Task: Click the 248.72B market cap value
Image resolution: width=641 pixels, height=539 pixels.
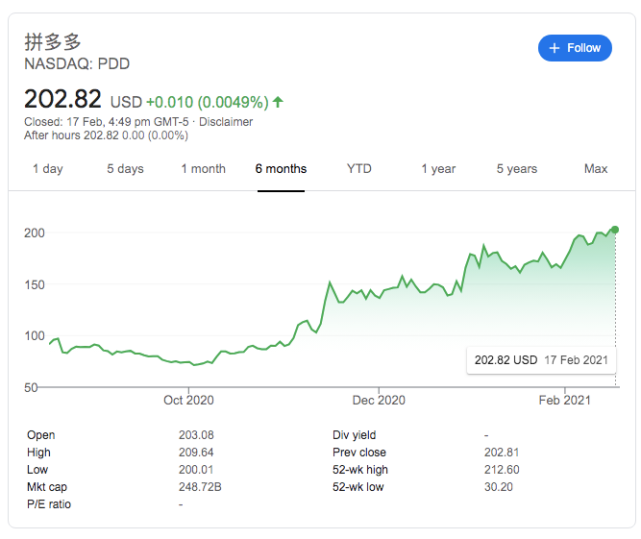Action: point(201,487)
